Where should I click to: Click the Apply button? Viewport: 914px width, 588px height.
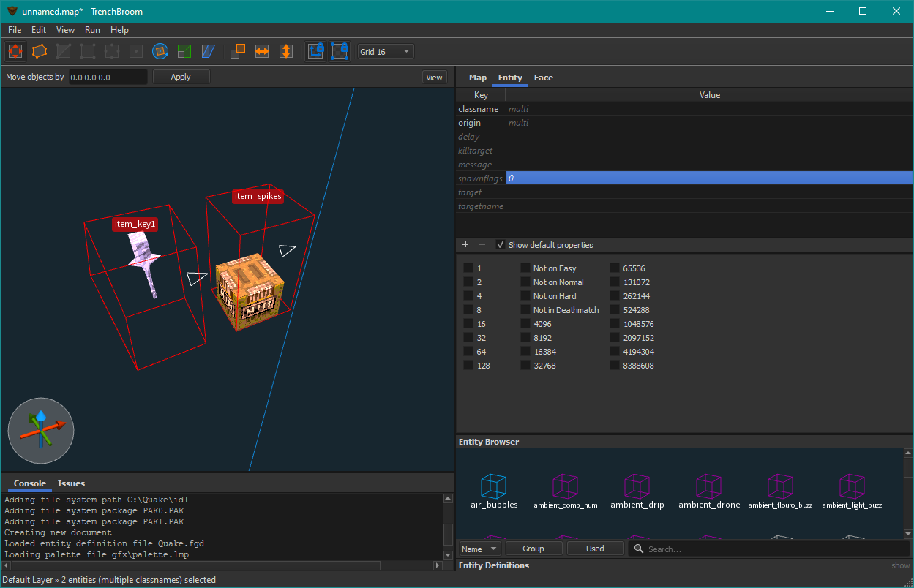(181, 77)
